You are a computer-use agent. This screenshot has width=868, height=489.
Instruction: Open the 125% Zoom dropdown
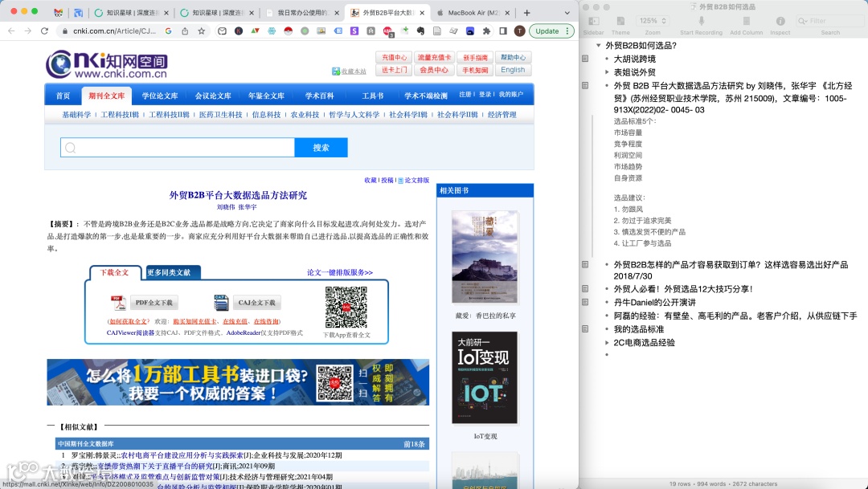point(653,21)
